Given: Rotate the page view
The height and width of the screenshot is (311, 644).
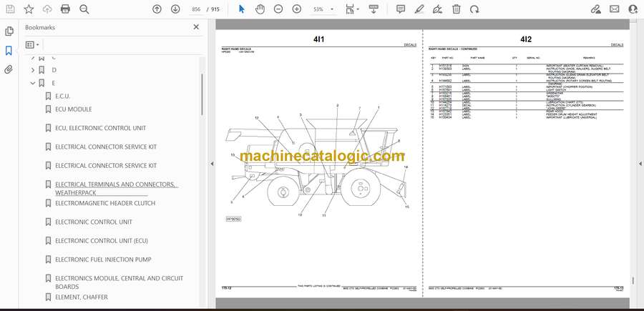Looking at the screenshot, I should [x=474, y=9].
